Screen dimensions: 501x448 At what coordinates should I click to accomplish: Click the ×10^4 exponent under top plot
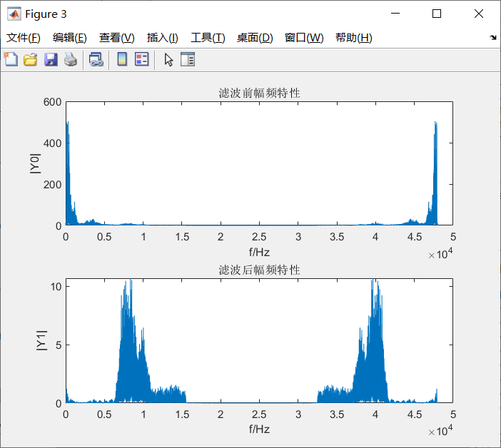point(440,254)
